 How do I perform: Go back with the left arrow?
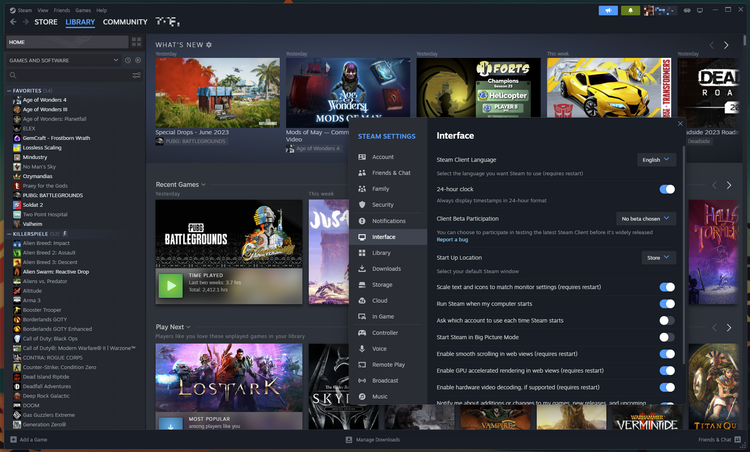(x=13, y=22)
